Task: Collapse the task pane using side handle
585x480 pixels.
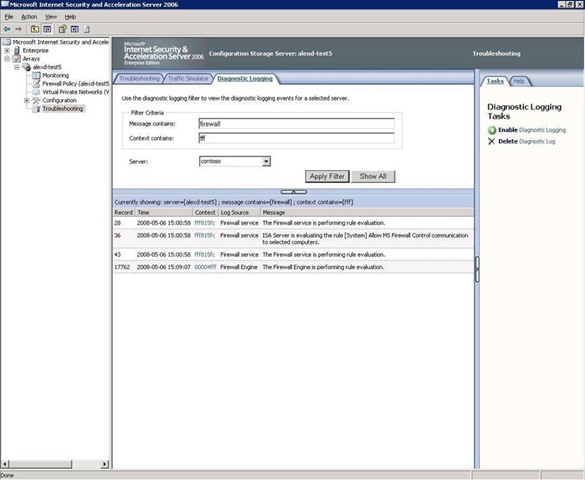Action: (x=477, y=269)
